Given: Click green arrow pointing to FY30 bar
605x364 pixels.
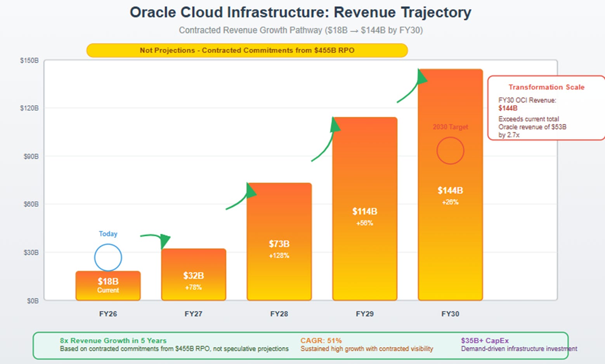Looking at the screenshot, I should tap(412, 86).
